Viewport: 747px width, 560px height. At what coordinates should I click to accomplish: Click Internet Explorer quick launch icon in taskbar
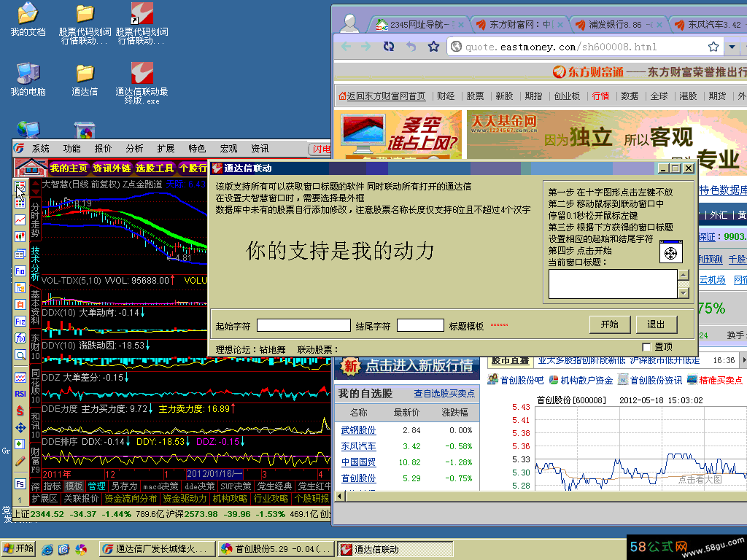pos(47,550)
